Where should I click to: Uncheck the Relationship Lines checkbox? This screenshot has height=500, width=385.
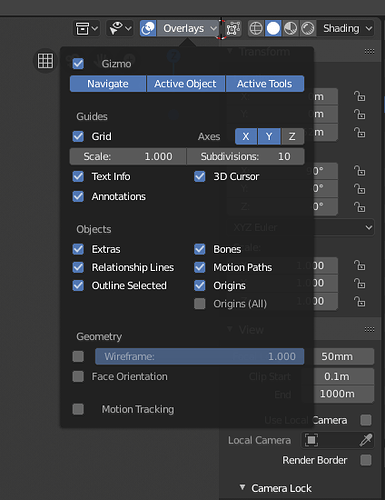coord(78,267)
